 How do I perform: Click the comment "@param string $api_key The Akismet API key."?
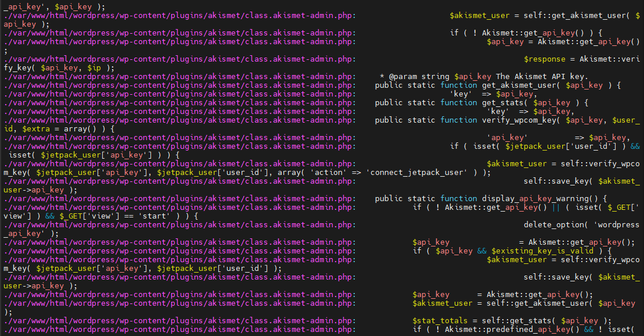coord(488,77)
